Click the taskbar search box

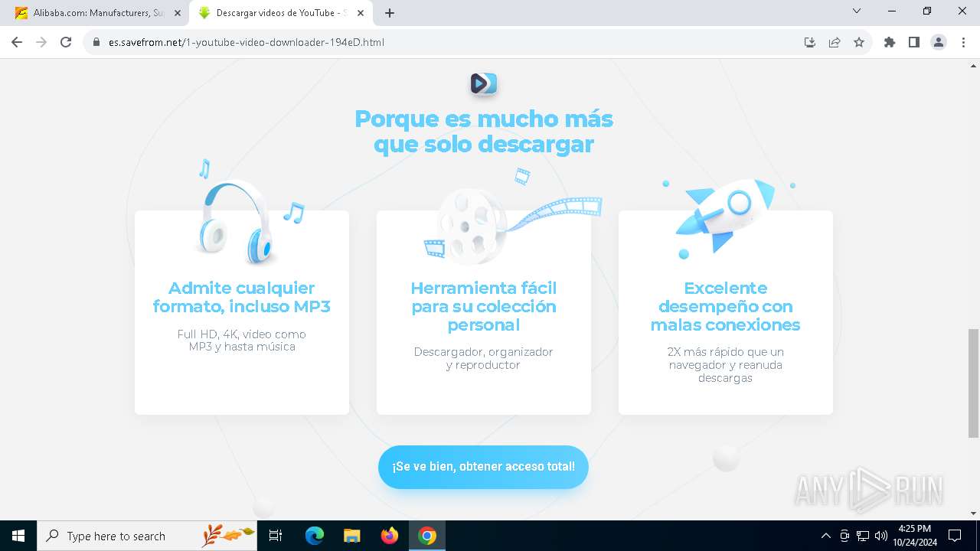click(x=149, y=536)
